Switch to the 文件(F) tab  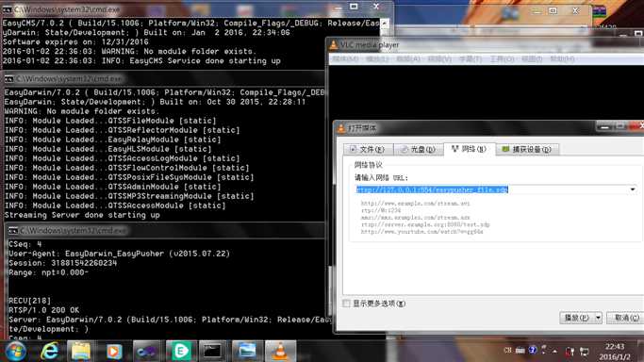coord(368,149)
